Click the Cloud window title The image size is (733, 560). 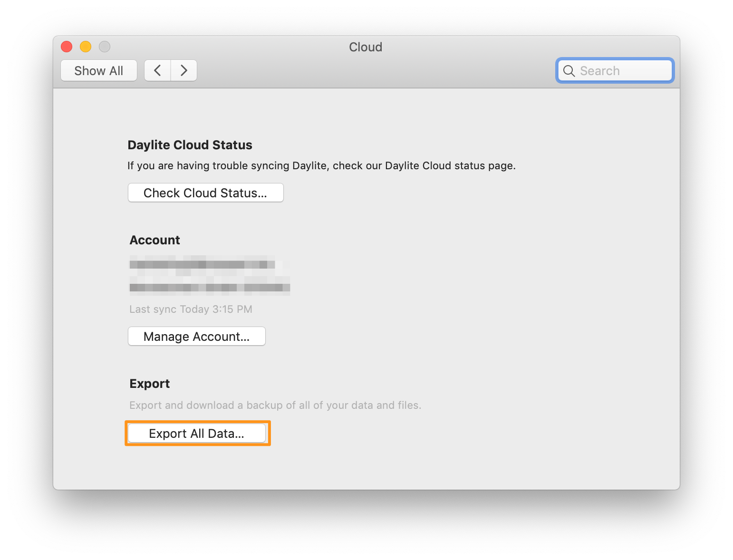pyautogui.click(x=366, y=47)
